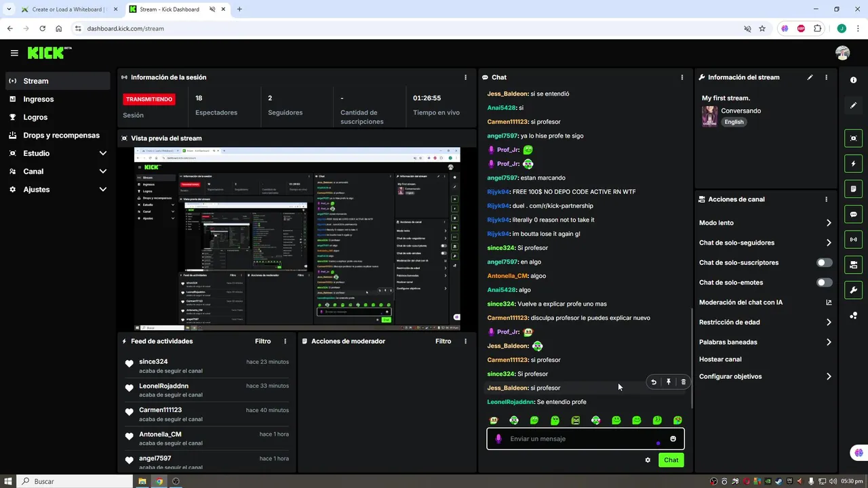The height and width of the screenshot is (488, 868).
Task: Toggle the document widget icon in the right sidebar
Action: coord(853,188)
